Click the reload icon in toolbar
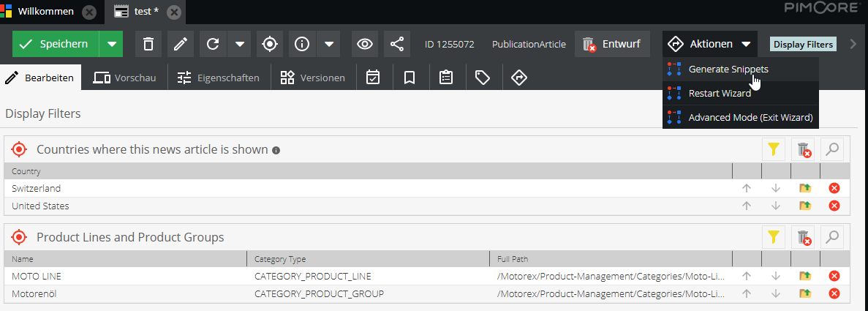The width and height of the screenshot is (868, 311). coord(213,44)
